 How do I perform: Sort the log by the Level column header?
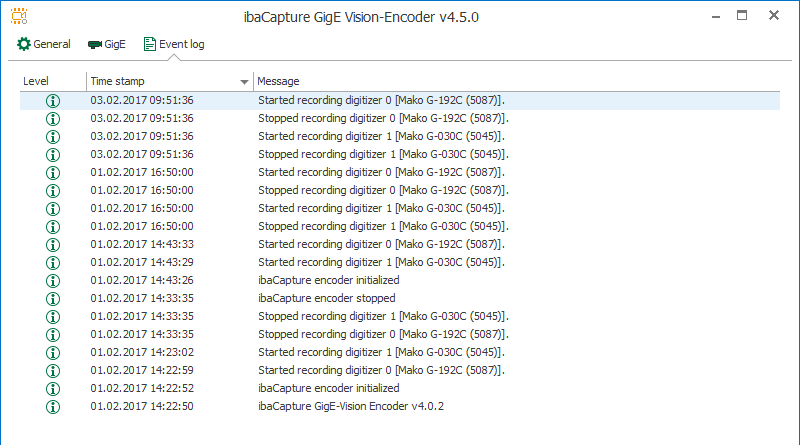coord(36,81)
